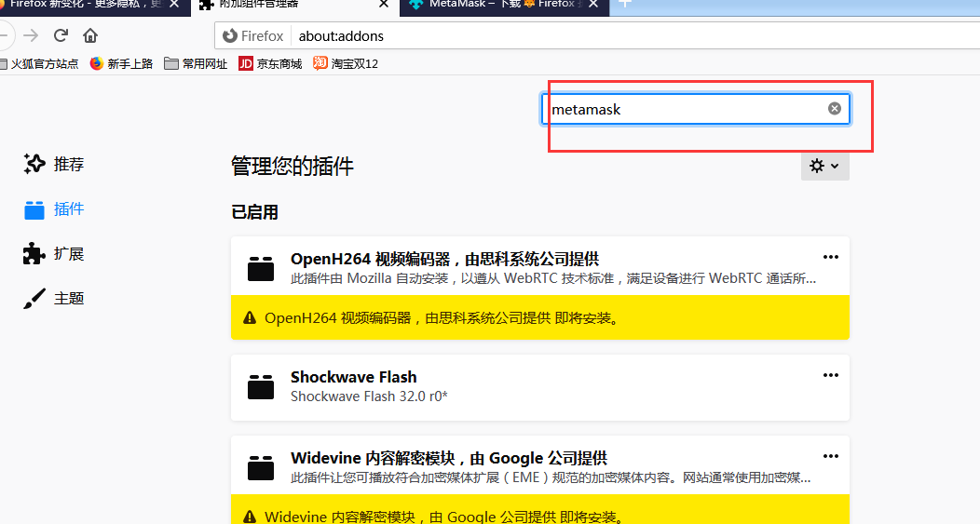
Task: Open more options for Shockwave Flash
Action: pyautogui.click(x=831, y=375)
